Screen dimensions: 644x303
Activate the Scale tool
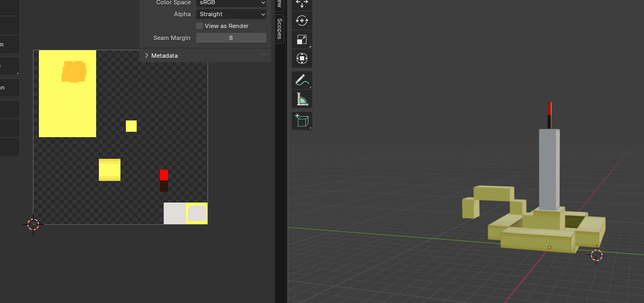tap(301, 39)
